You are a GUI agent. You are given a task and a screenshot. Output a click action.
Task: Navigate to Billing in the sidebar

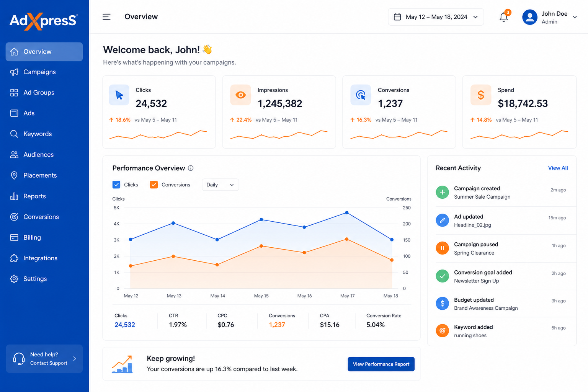tap(44, 237)
